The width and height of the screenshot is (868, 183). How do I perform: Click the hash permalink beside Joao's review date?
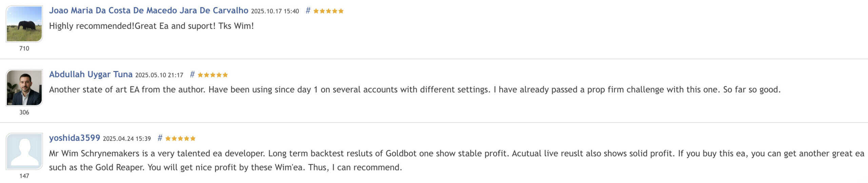coord(308,10)
